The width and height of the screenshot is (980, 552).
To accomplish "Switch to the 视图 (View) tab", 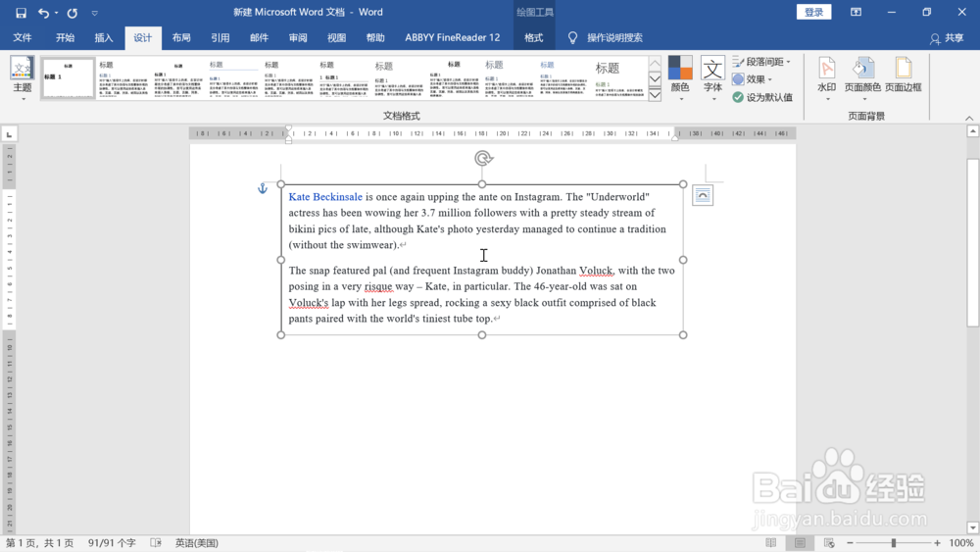I will tap(336, 37).
